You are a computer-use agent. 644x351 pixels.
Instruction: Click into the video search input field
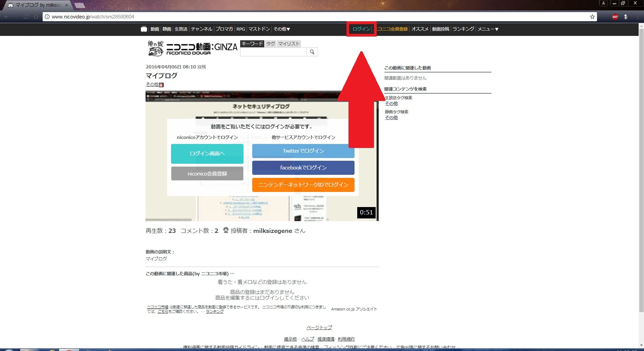click(x=273, y=52)
